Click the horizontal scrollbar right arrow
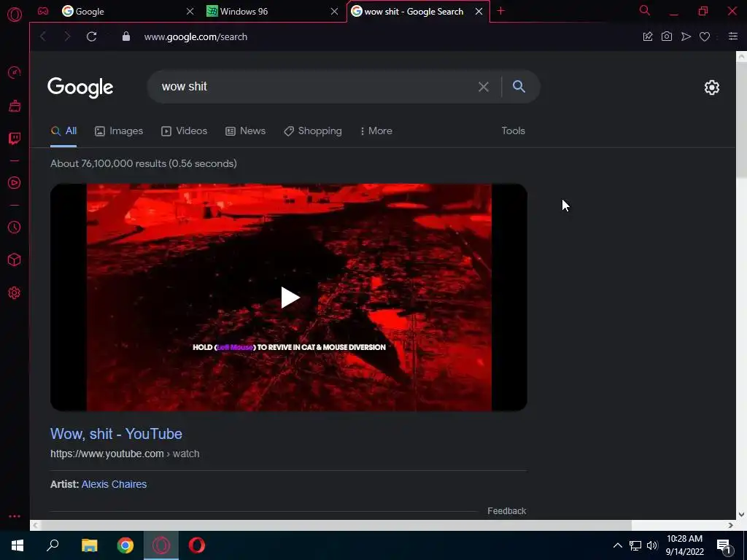Viewport: 747px width, 560px height. tap(731, 525)
